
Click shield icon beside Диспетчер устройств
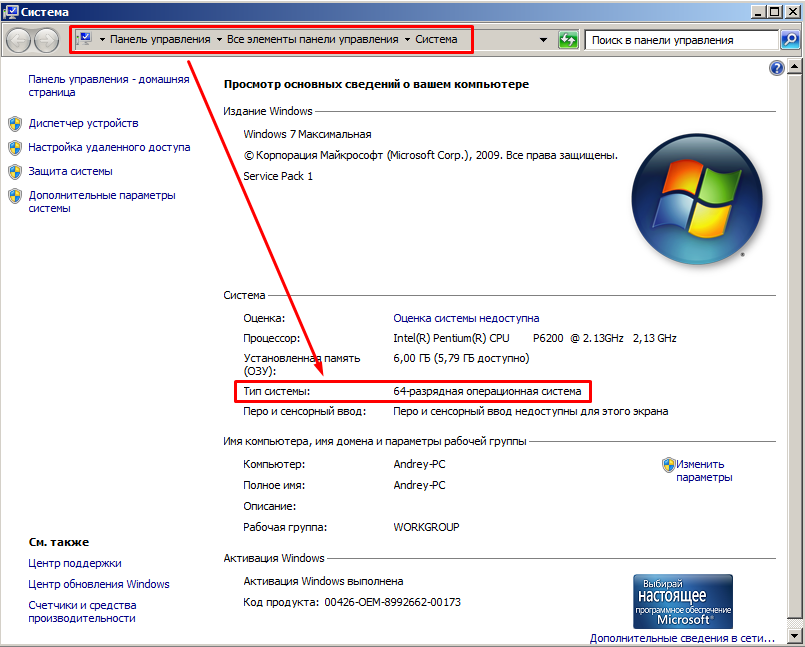tap(15, 124)
